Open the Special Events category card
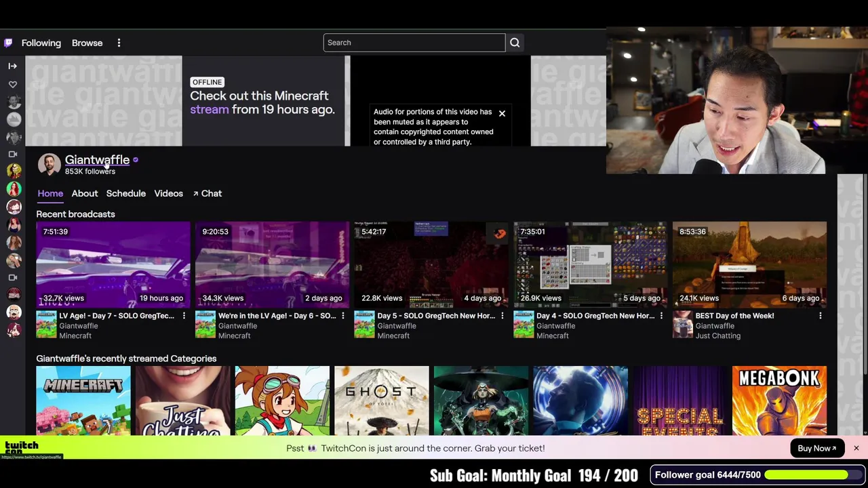 click(x=680, y=401)
